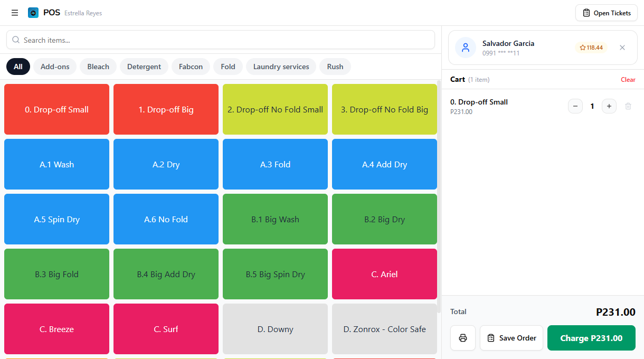The width and height of the screenshot is (644, 359).
Task: Remove customer Salvador Garcia with X
Action: click(x=622, y=48)
